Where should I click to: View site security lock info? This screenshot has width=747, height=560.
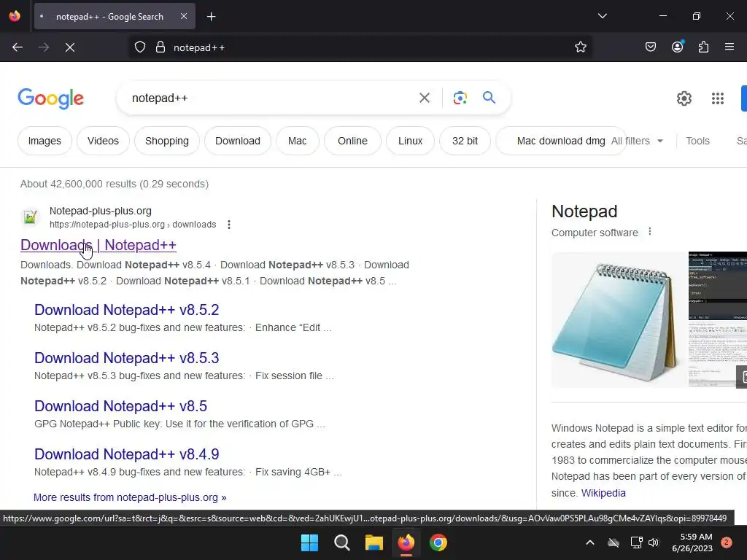pyautogui.click(x=160, y=47)
